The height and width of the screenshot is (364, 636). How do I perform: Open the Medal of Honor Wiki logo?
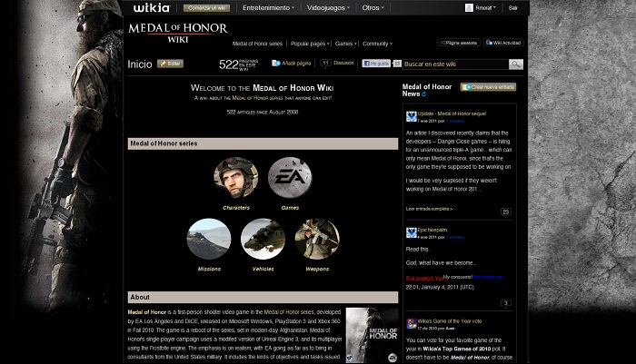tap(178, 33)
